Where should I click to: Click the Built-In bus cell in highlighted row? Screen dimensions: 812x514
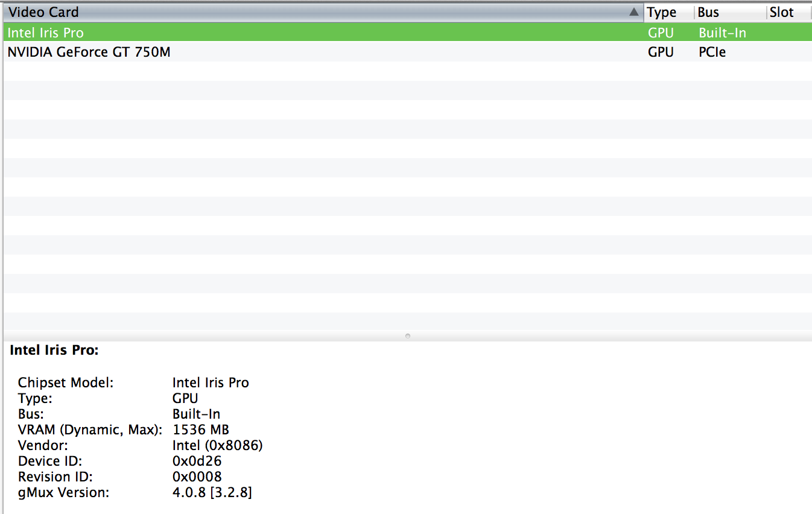[x=723, y=33]
